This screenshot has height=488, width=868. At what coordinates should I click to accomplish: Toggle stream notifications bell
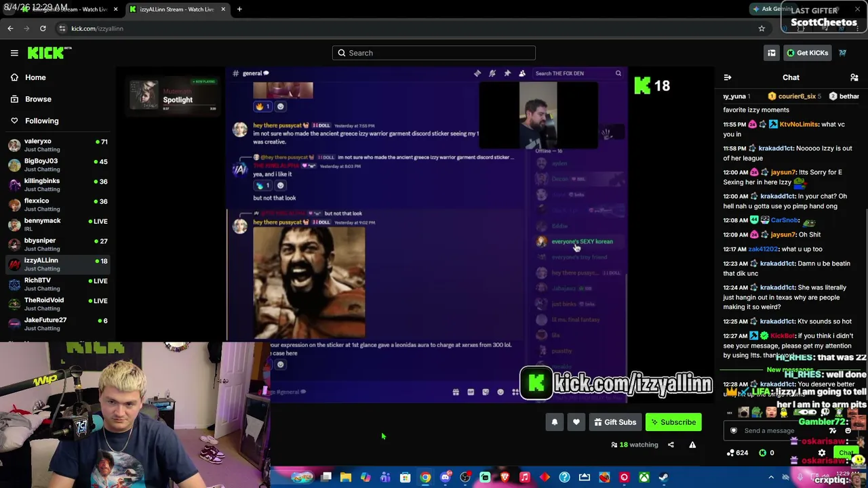pos(555,422)
